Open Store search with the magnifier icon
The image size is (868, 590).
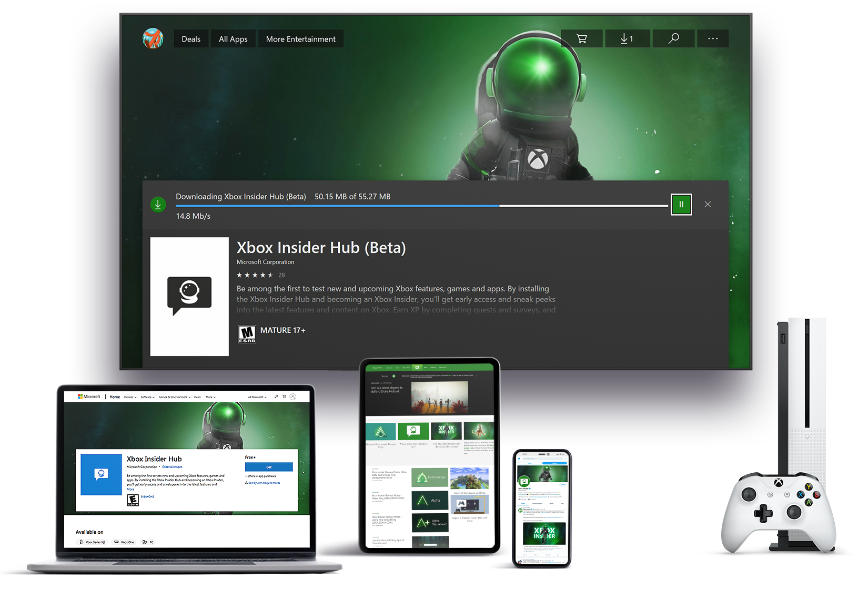(673, 38)
